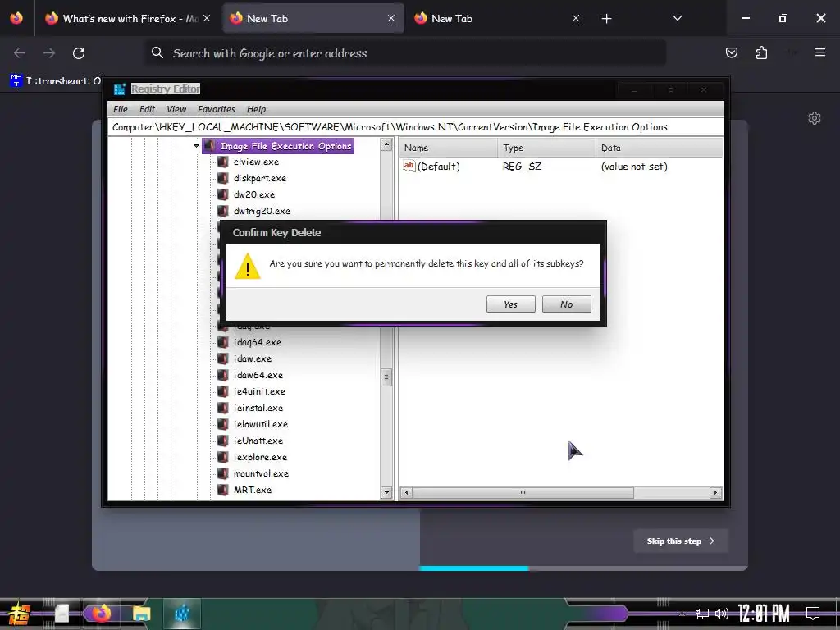Screen dimensions: 840x630
Task: Switch to the third New Tab in Firefox
Action: (x=498, y=18)
